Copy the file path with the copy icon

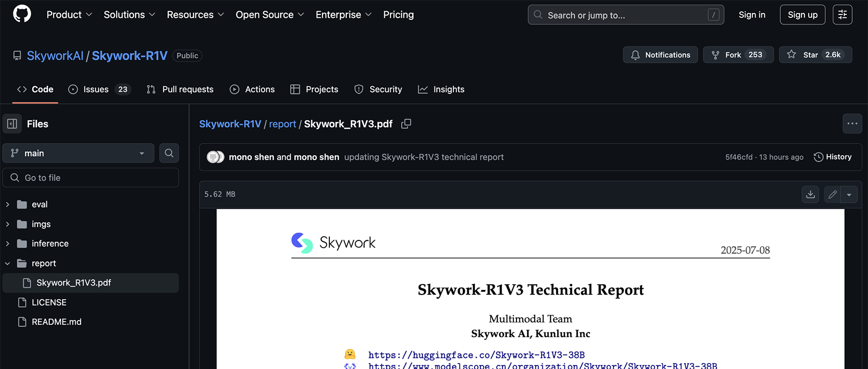click(x=406, y=124)
